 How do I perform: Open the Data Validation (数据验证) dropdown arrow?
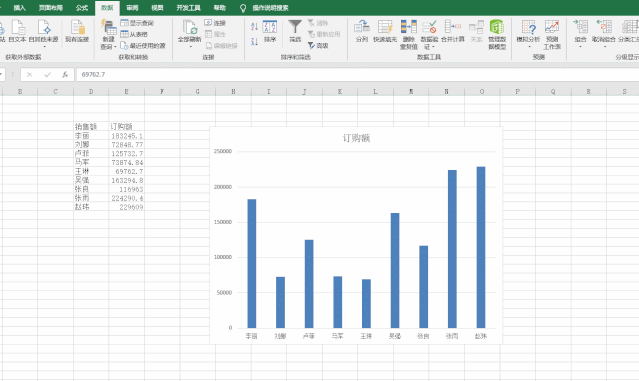(x=433, y=47)
